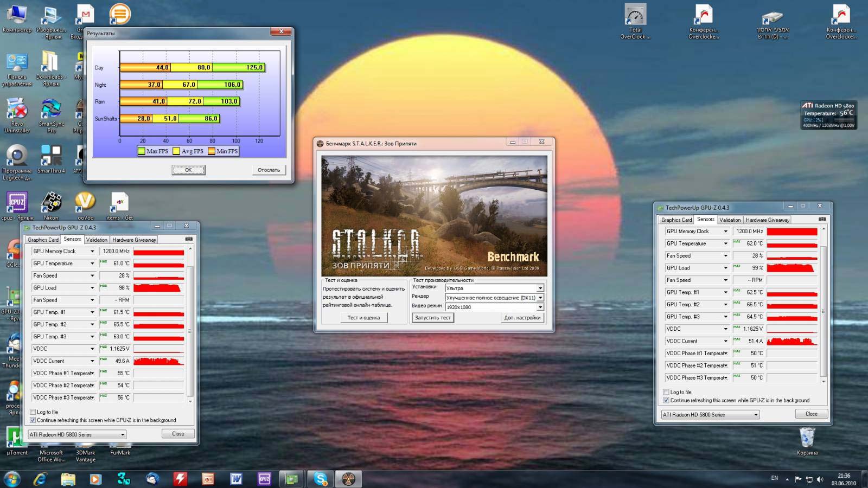
Task: Switch to Graphics Card tab in right GPU-Z
Action: pos(676,220)
